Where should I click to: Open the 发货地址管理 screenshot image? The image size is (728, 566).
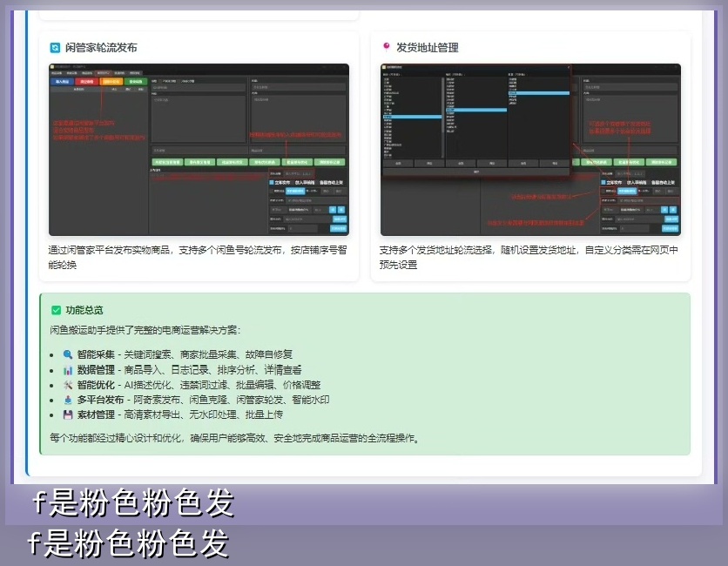[530, 149]
